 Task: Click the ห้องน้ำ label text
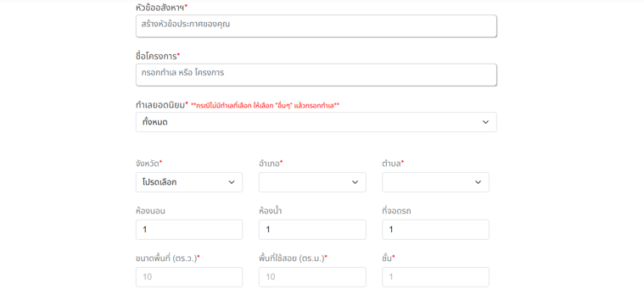(x=271, y=211)
